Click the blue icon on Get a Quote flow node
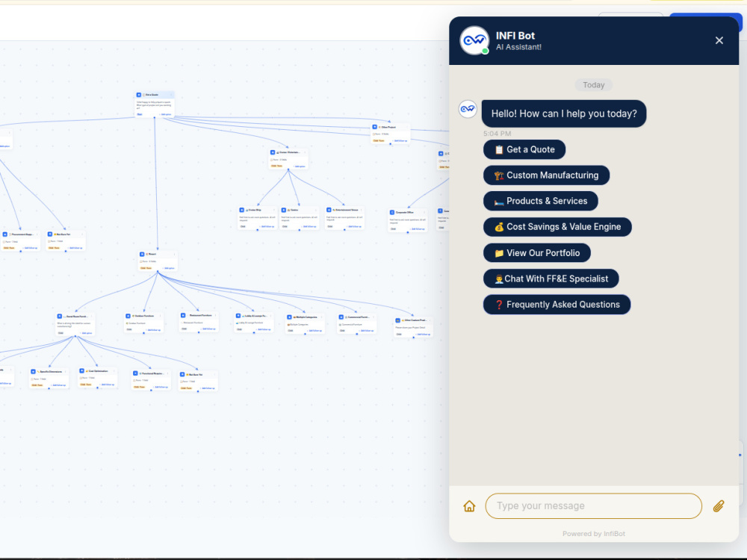Viewport: 747px width, 560px height. pyautogui.click(x=139, y=96)
